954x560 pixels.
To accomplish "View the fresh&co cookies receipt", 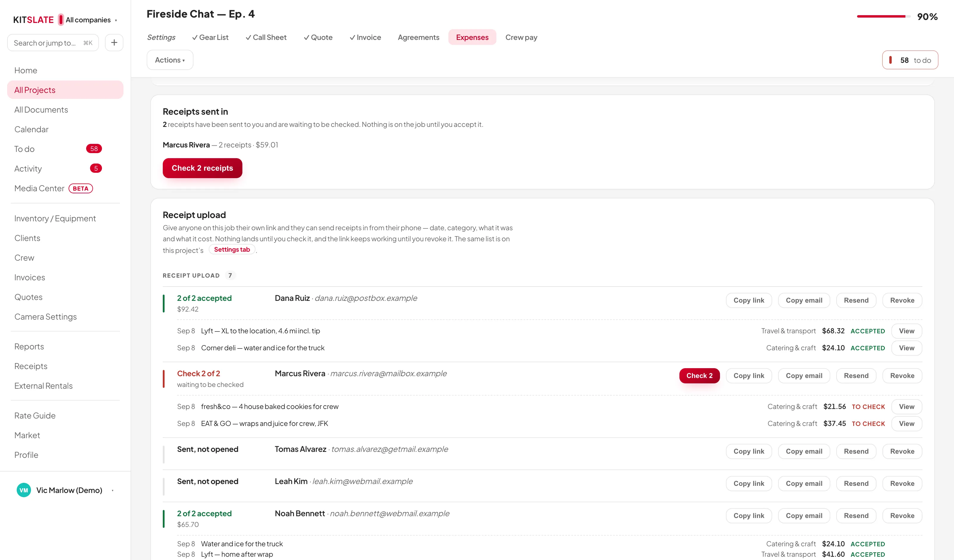I will click(x=906, y=406).
